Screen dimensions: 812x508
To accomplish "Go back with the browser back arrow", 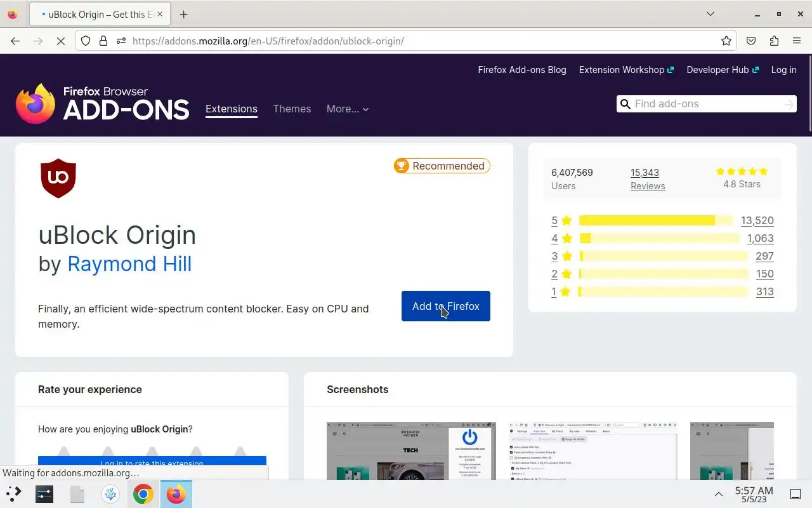I will click(15, 41).
